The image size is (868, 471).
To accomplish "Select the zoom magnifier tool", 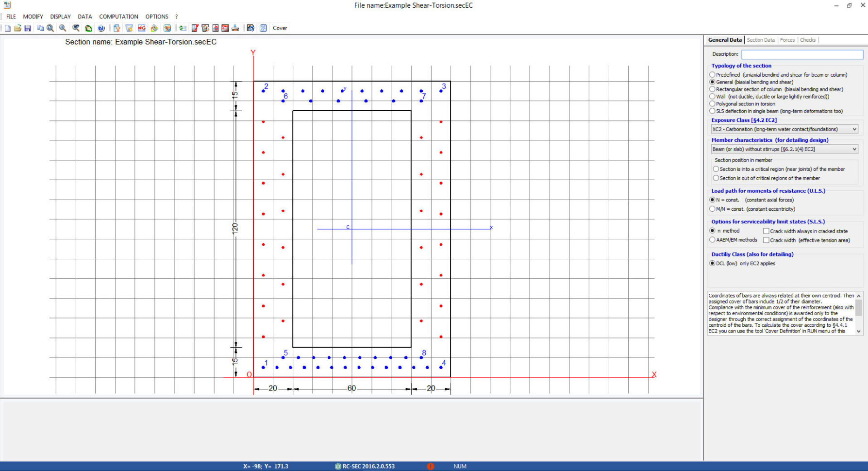I will (x=62, y=28).
